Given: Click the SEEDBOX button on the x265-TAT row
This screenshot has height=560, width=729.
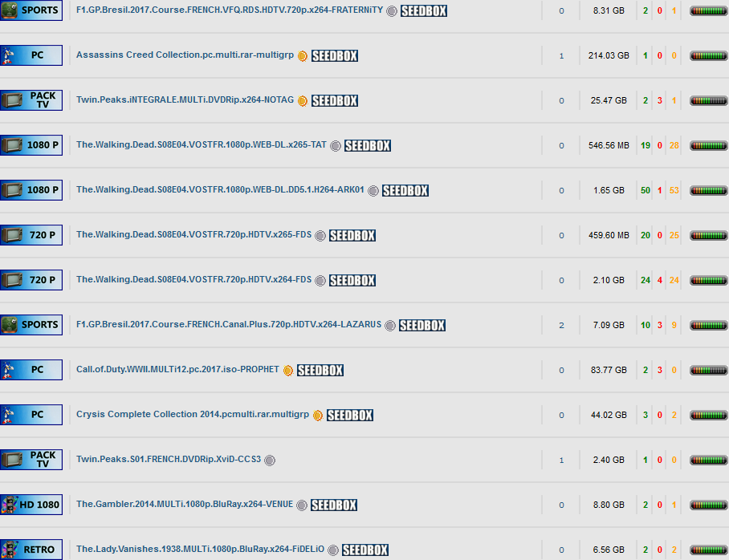Looking at the screenshot, I should tap(368, 145).
